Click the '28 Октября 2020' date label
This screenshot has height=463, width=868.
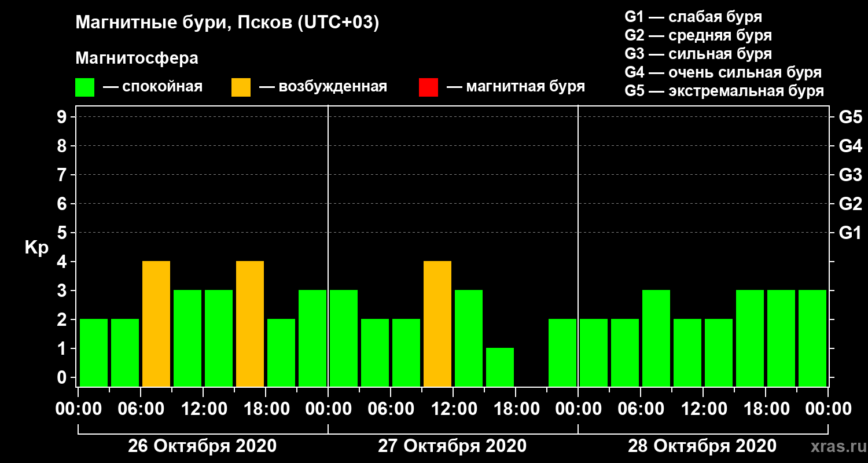[x=702, y=446]
